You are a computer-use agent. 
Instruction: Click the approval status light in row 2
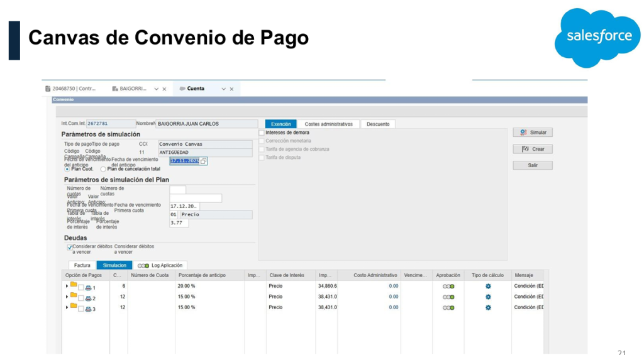click(x=448, y=297)
